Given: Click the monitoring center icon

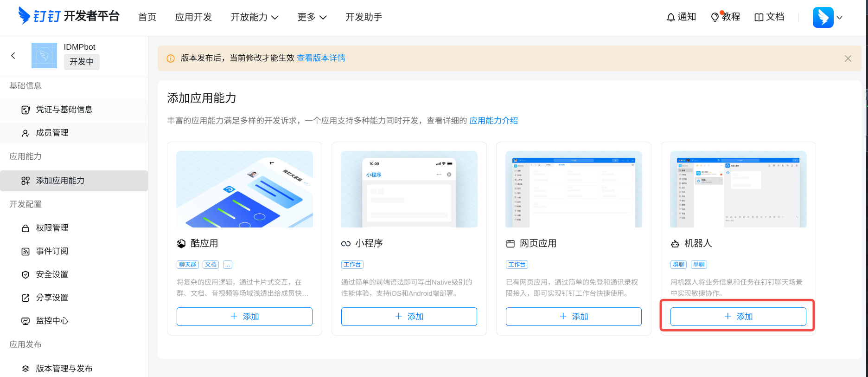Looking at the screenshot, I should click(26, 321).
